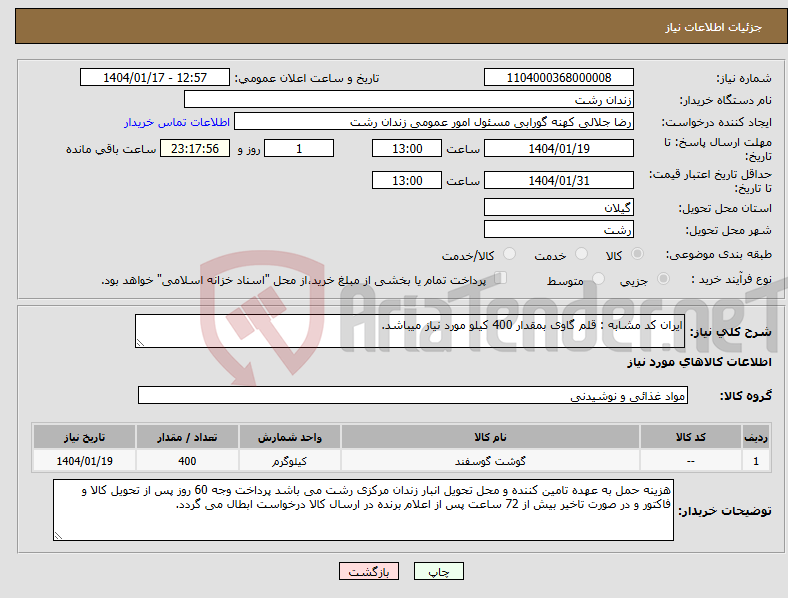Click the ردیف column header

pyautogui.click(x=756, y=437)
